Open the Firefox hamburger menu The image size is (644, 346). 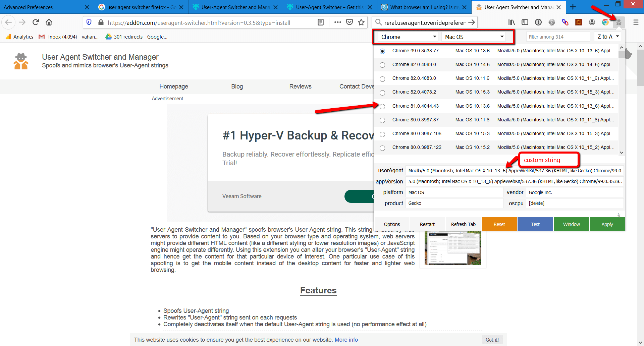click(636, 22)
